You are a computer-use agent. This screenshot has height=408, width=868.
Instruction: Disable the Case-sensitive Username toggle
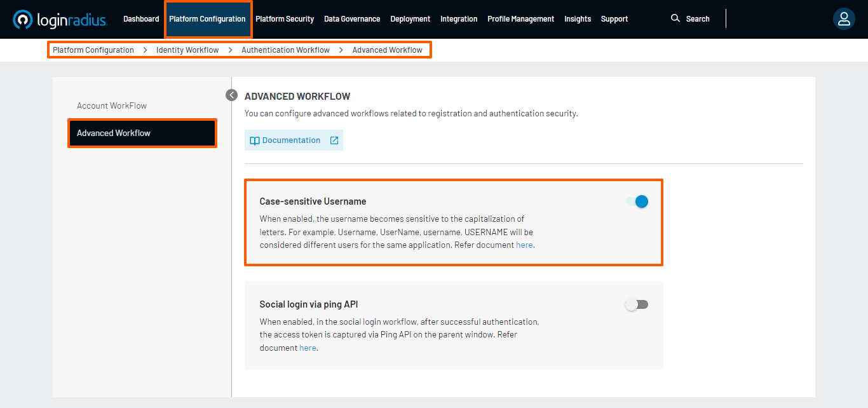click(637, 201)
